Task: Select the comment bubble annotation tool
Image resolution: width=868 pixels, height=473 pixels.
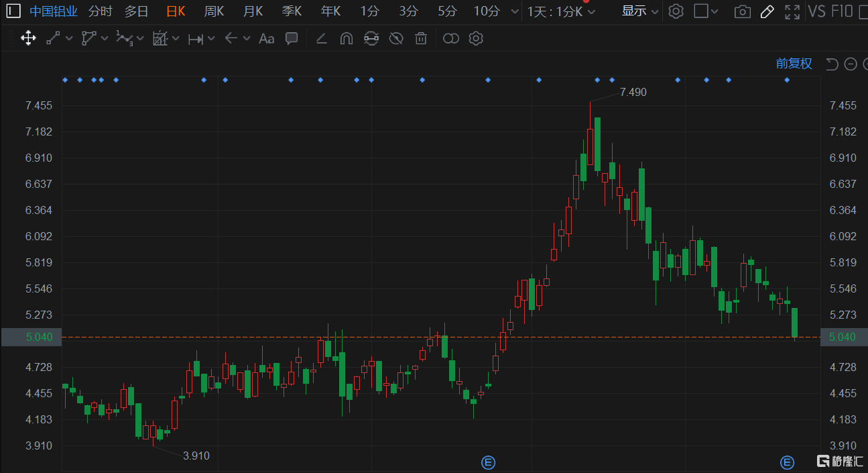Action: (x=292, y=38)
